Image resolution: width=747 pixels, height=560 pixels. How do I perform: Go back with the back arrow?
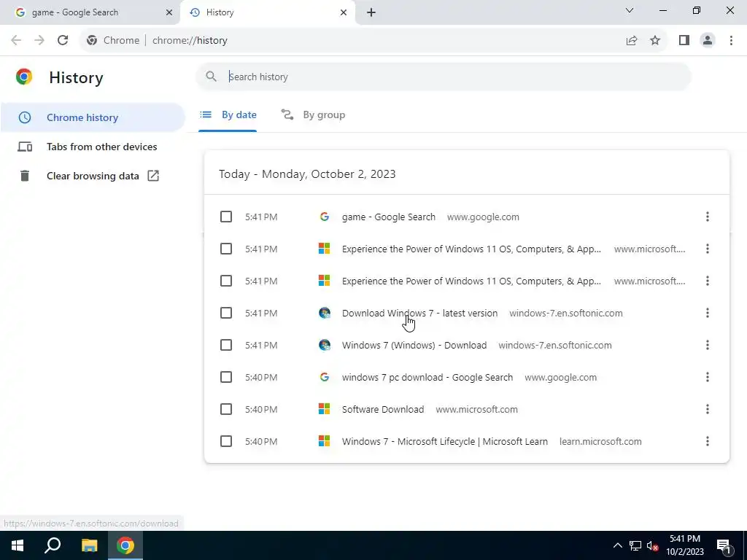coord(16,41)
